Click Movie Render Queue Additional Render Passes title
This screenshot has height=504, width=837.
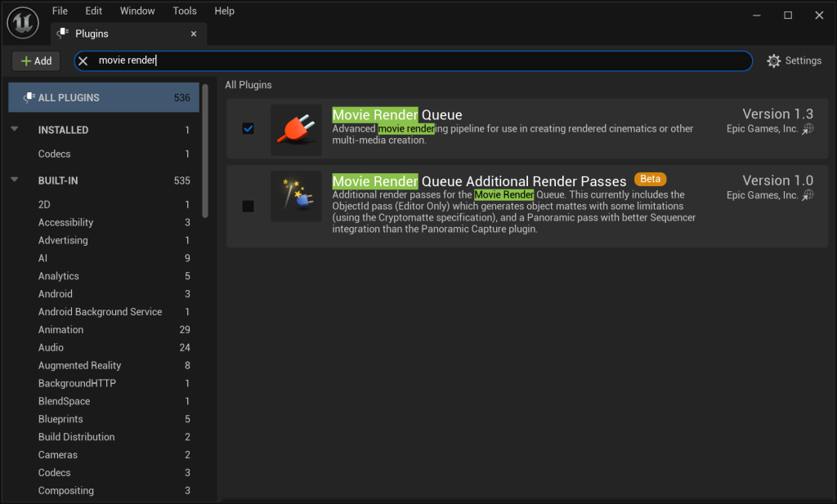[x=479, y=181]
